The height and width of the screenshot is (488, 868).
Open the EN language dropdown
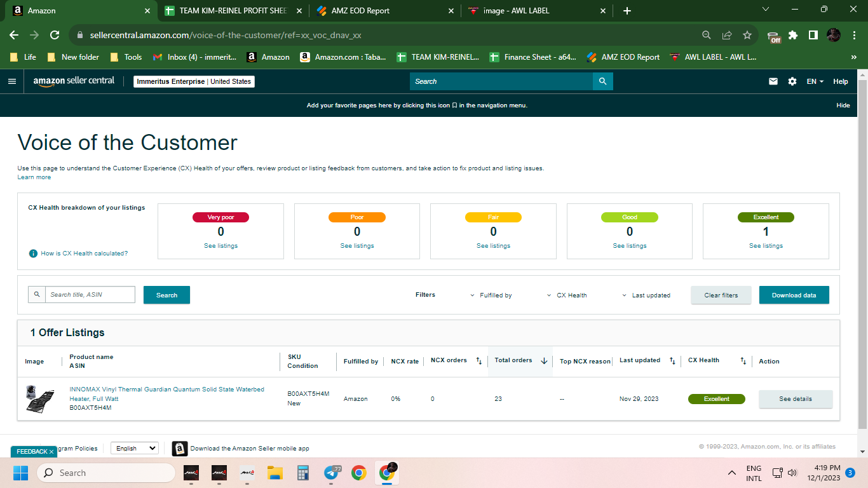[x=815, y=81]
